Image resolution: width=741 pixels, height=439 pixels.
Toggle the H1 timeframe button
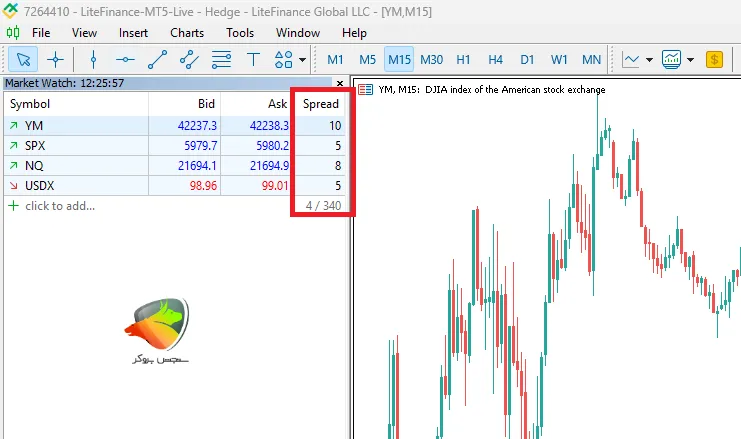[x=463, y=60]
